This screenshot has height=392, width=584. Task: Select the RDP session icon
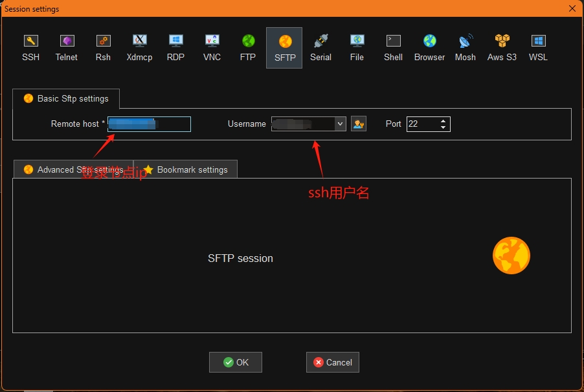click(x=175, y=48)
